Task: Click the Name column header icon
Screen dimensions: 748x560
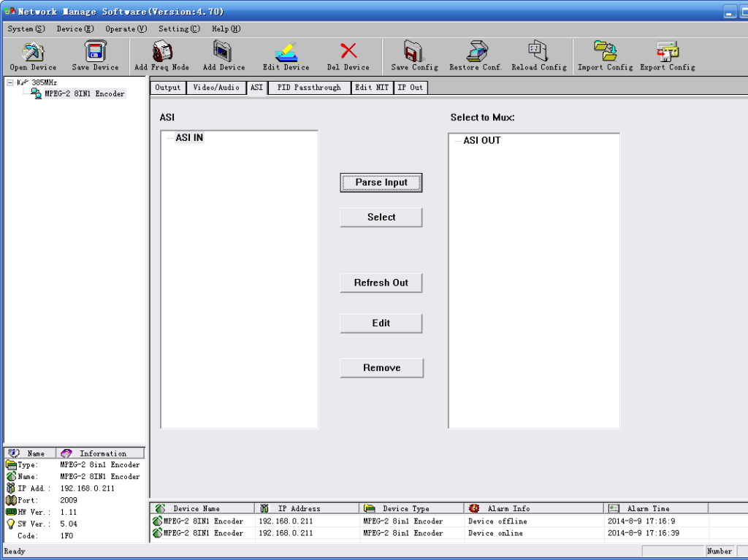Action: click(x=15, y=453)
